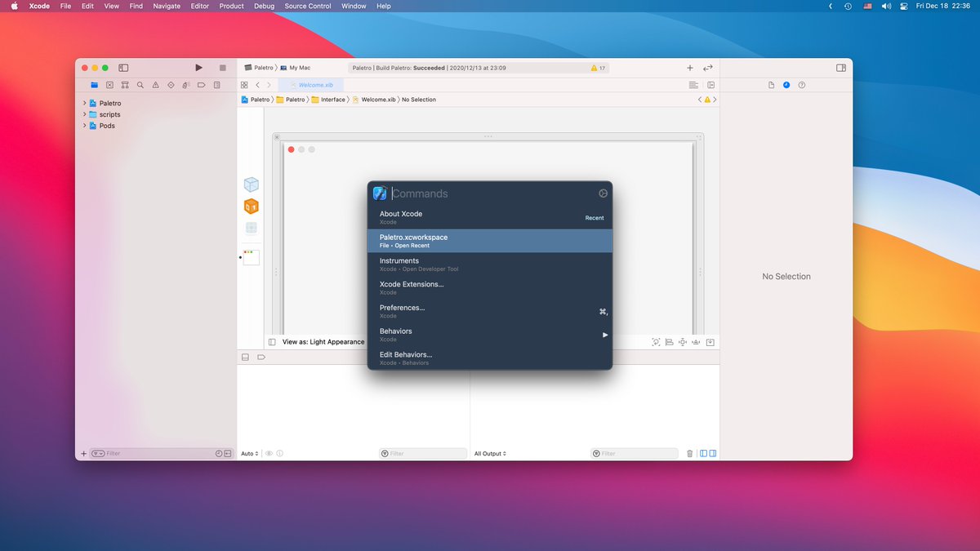Open the Quick Help inspector icon

802,85
